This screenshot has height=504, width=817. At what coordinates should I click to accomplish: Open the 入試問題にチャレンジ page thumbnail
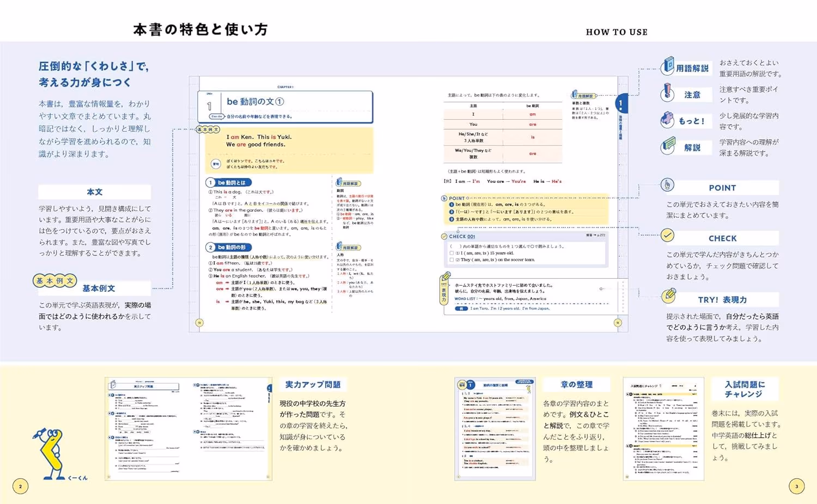click(663, 429)
